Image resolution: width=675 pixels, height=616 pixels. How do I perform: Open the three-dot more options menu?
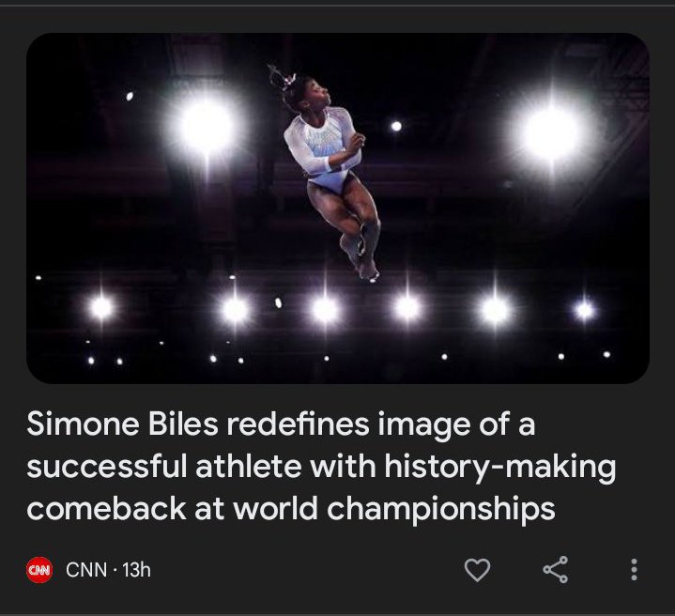(x=635, y=569)
